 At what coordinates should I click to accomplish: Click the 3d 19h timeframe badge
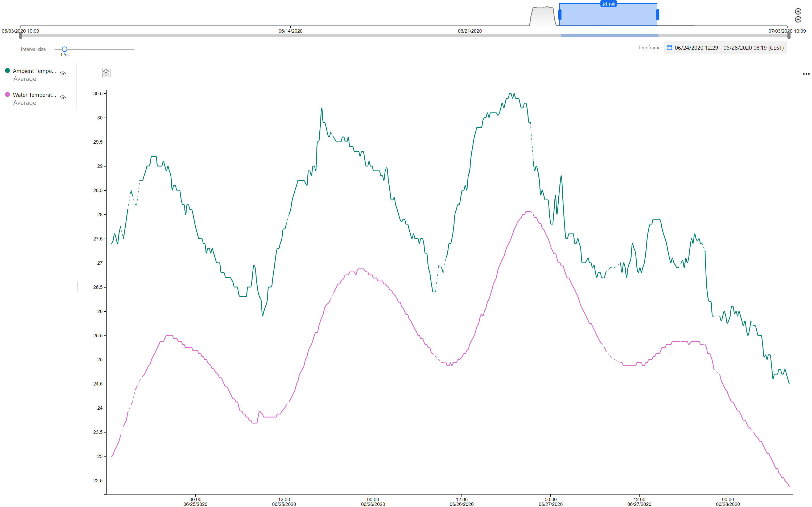point(608,4)
